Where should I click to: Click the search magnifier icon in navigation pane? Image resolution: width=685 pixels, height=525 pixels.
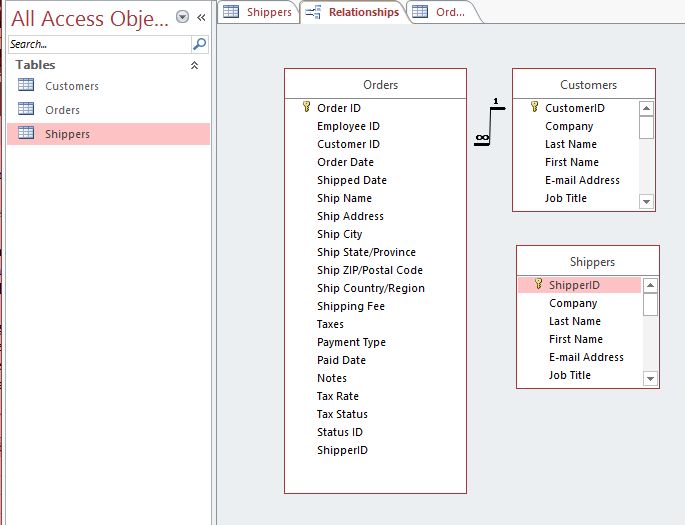click(x=199, y=44)
